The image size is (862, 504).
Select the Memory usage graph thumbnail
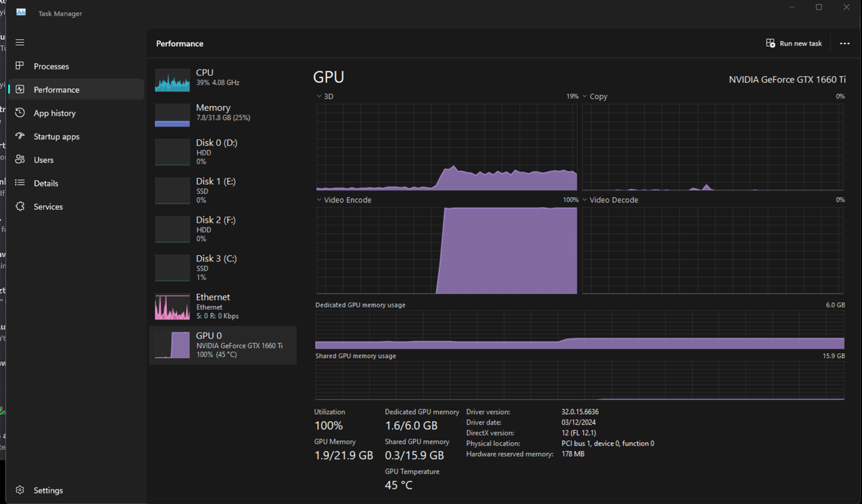172,115
